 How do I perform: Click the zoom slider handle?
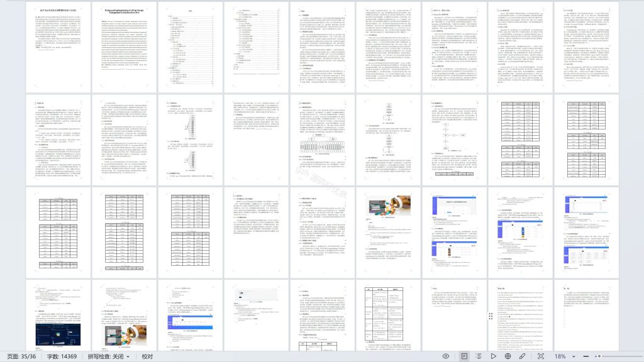click(x=599, y=356)
